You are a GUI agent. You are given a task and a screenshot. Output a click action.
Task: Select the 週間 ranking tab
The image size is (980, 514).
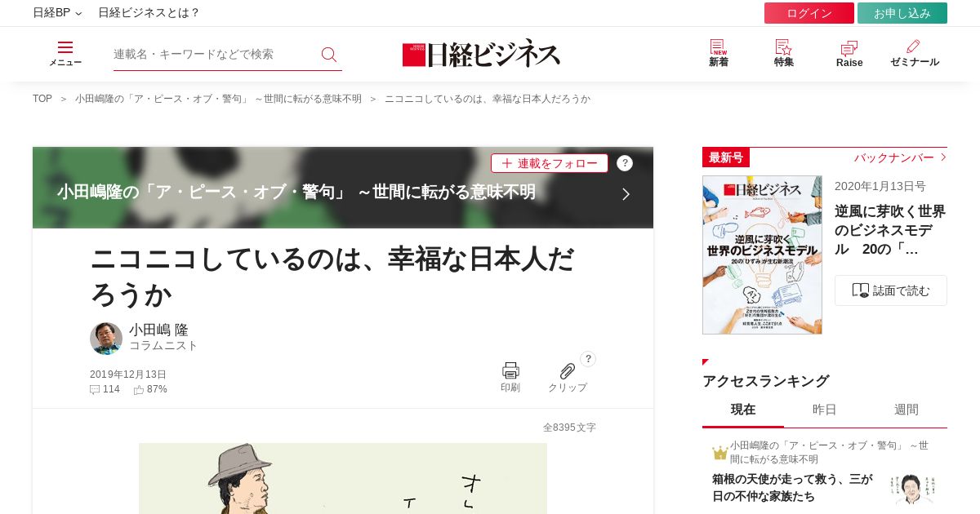(906, 410)
